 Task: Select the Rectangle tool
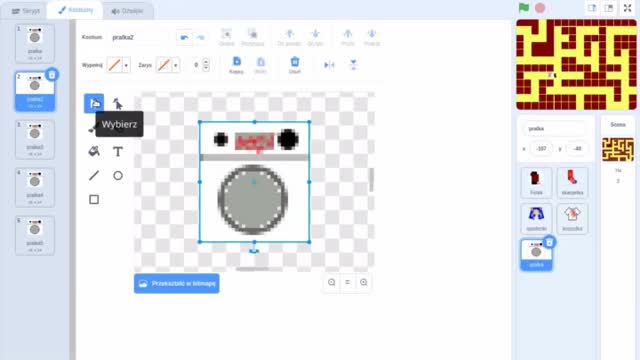tap(94, 199)
